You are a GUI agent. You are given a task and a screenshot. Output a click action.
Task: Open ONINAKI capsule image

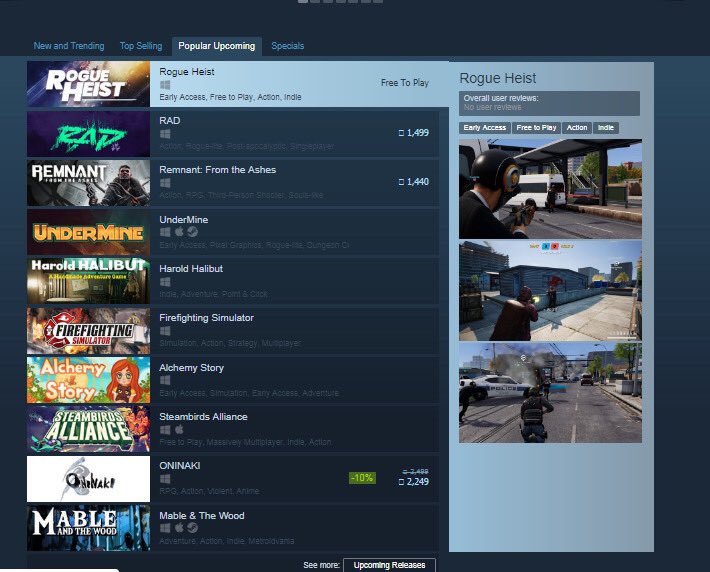[88, 479]
